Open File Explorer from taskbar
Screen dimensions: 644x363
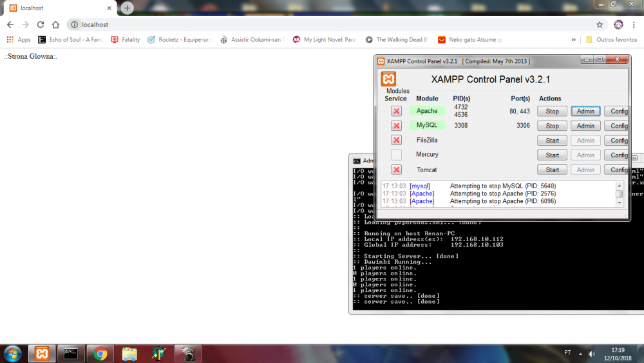pos(129,353)
